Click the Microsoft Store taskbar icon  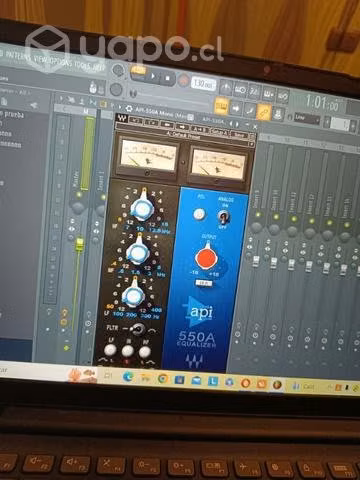(x=179, y=380)
